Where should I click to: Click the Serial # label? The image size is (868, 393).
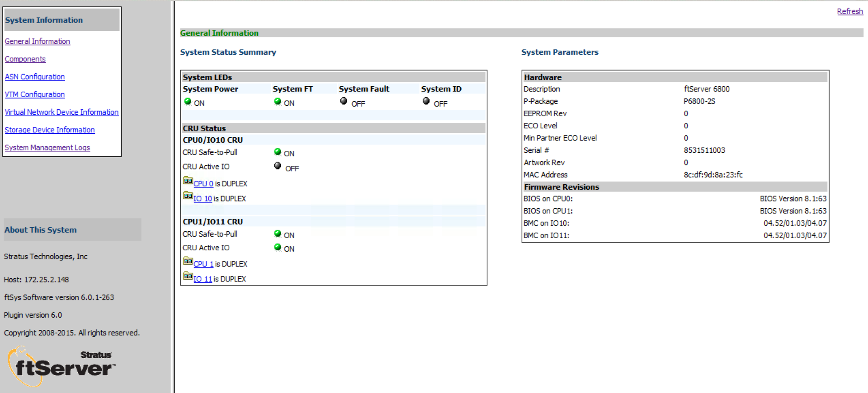point(536,150)
